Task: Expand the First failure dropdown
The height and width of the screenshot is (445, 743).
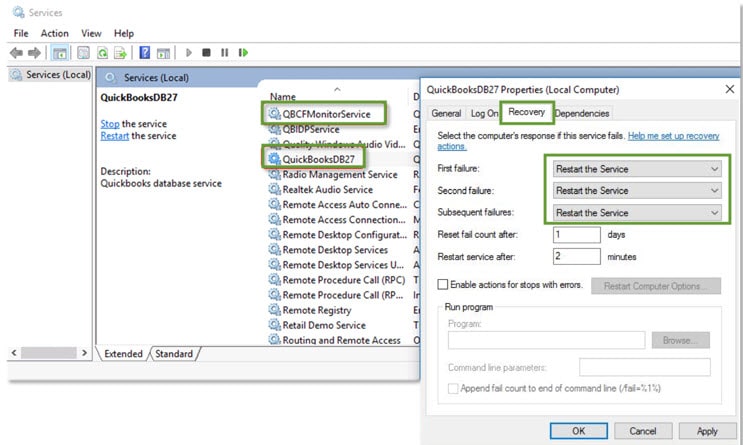Action: 637,168
